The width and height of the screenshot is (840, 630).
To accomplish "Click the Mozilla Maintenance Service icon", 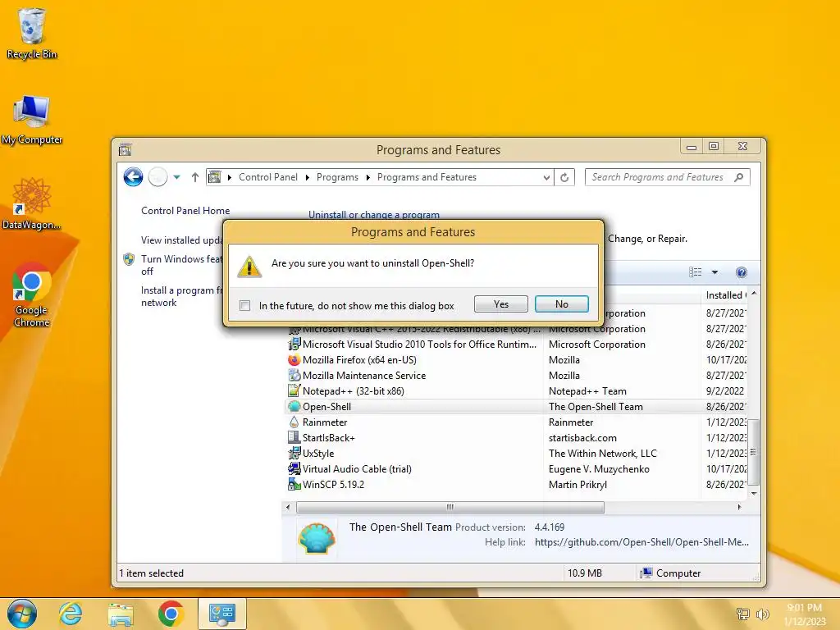I will [294, 375].
